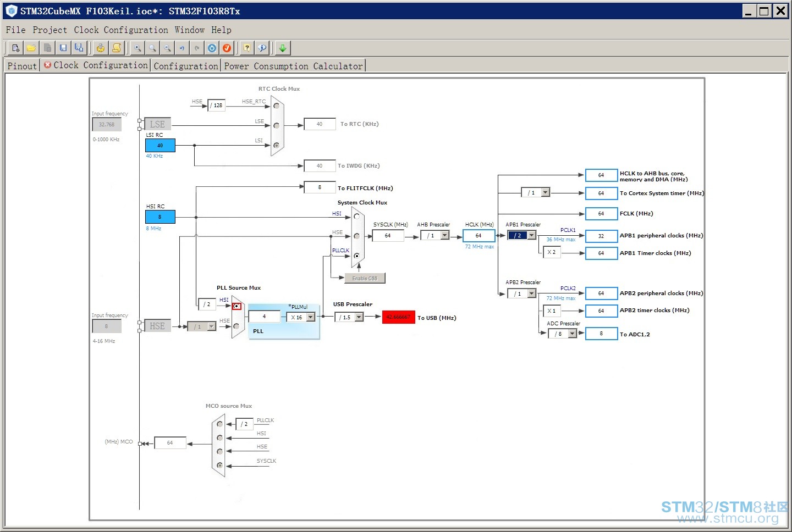The height and width of the screenshot is (532, 792).
Task: Click the To ADC1,2 value box
Action: (601, 334)
